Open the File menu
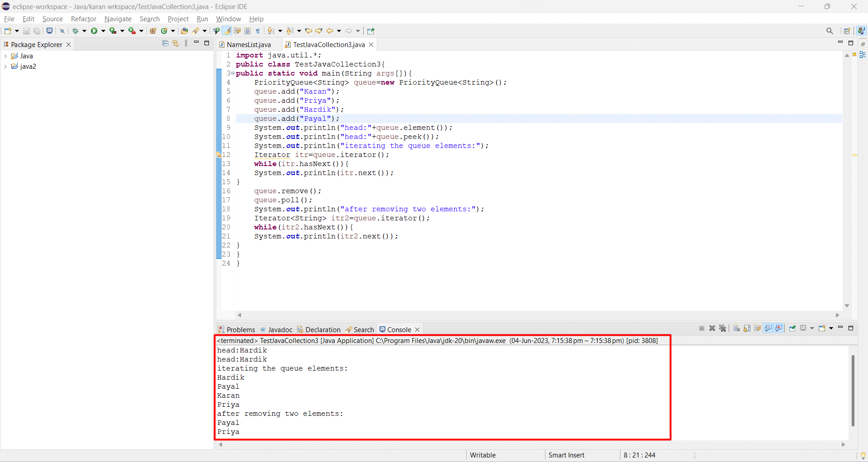Screen dimensions: 868x462 click(9, 19)
